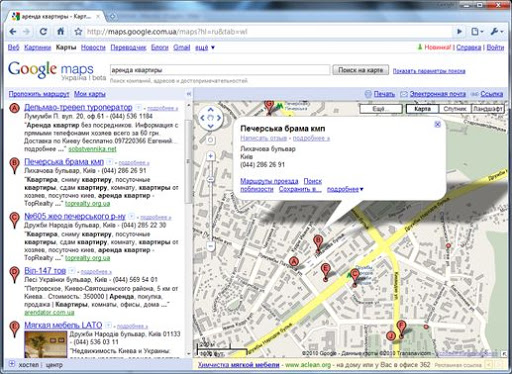Expand options for Печерська брама кмп result

(x=110, y=162)
